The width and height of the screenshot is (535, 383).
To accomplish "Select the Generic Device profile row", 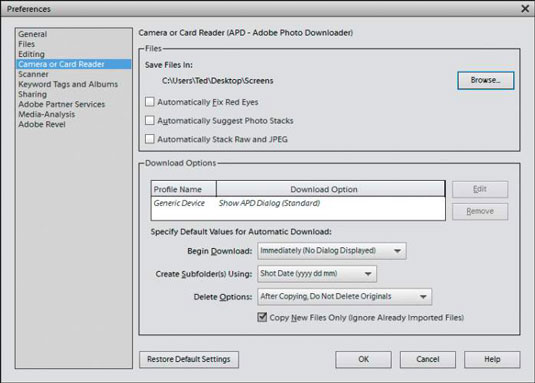I will [x=298, y=203].
